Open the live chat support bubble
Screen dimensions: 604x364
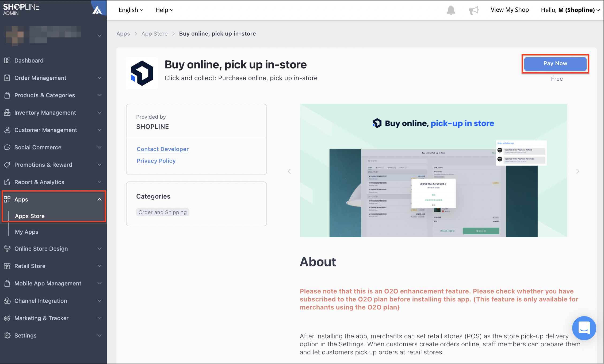coord(584,328)
